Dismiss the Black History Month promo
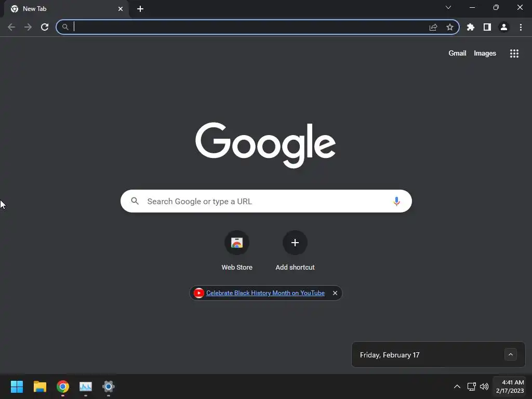Viewport: 532px width, 399px height. coord(335,293)
